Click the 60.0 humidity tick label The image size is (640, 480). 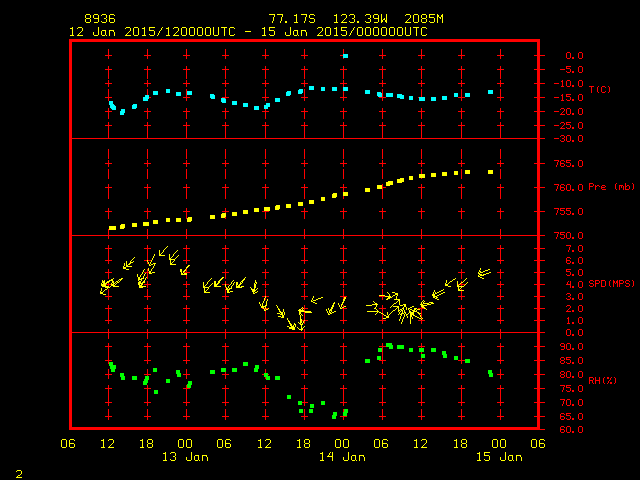click(571, 430)
